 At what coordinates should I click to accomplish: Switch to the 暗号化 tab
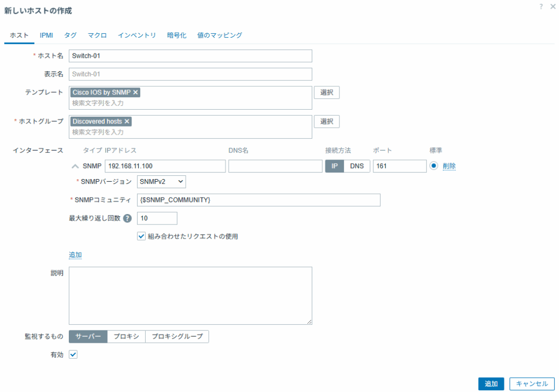click(176, 35)
